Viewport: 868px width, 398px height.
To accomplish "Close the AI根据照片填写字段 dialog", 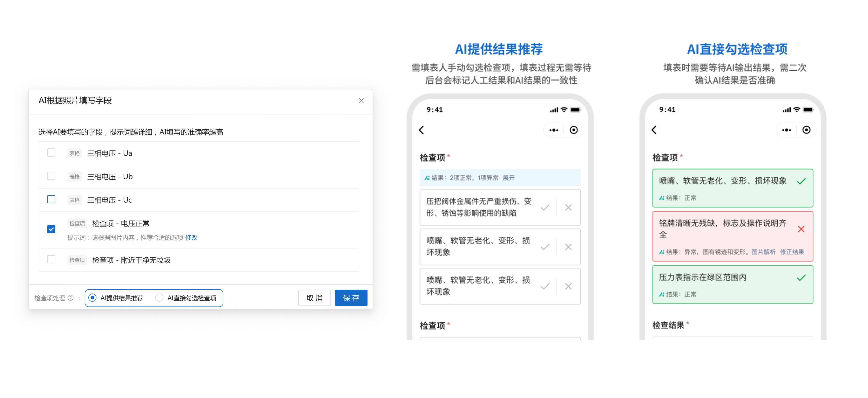I will pos(361,101).
